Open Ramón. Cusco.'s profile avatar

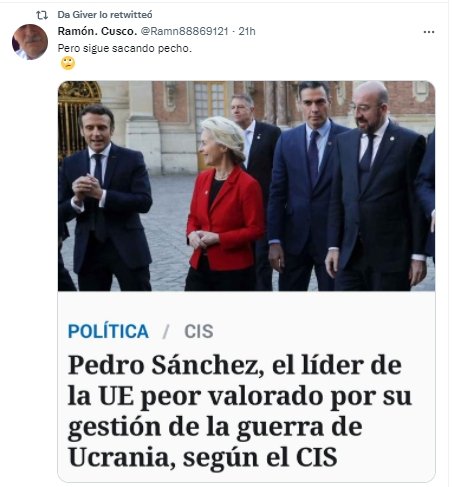(30, 42)
